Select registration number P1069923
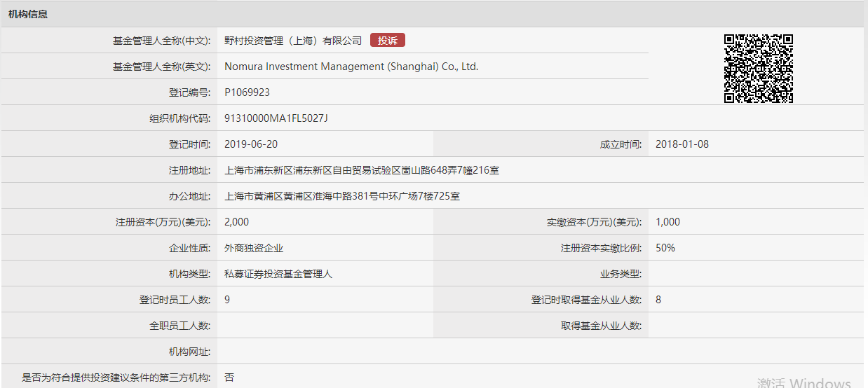Image resolution: width=868 pixels, height=388 pixels. click(247, 92)
